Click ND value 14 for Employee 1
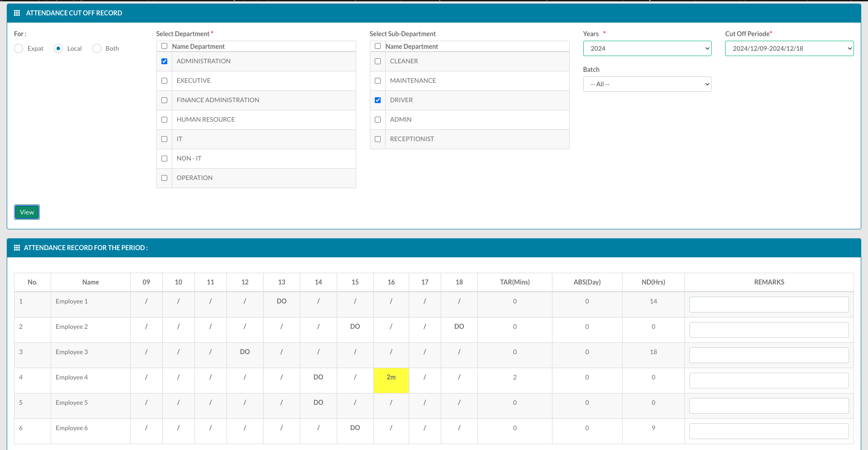 tap(653, 301)
